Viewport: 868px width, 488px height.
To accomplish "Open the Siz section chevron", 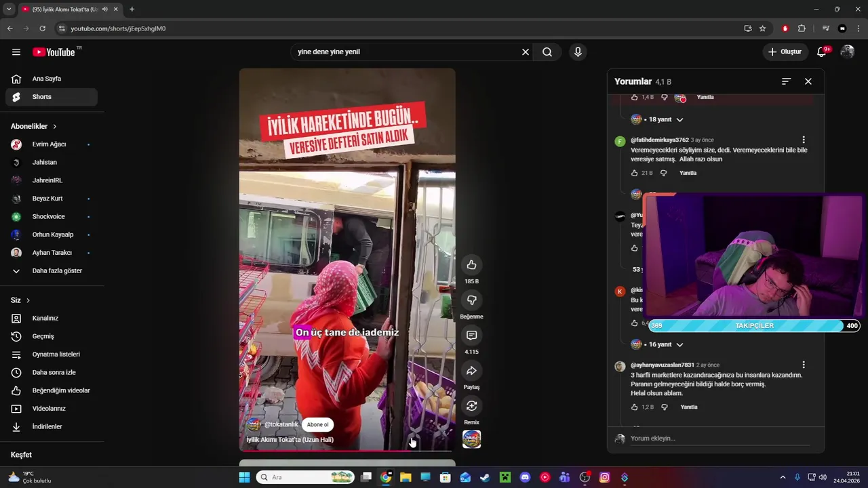I will (x=28, y=300).
